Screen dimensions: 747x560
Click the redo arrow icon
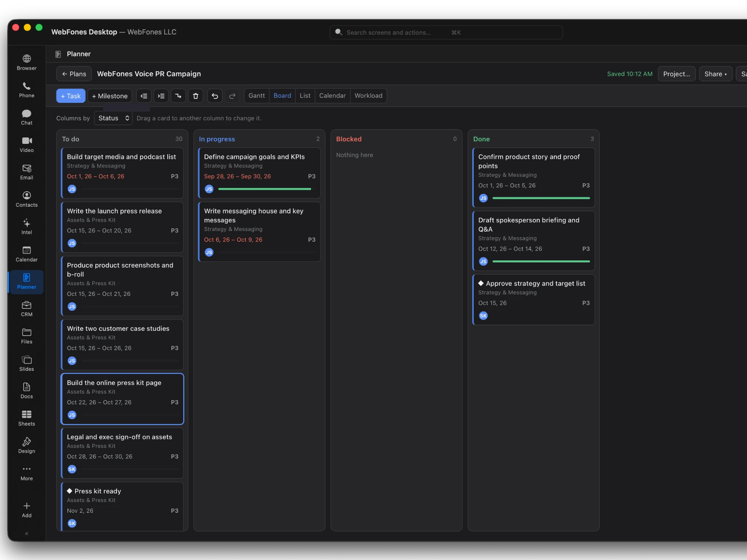232,96
